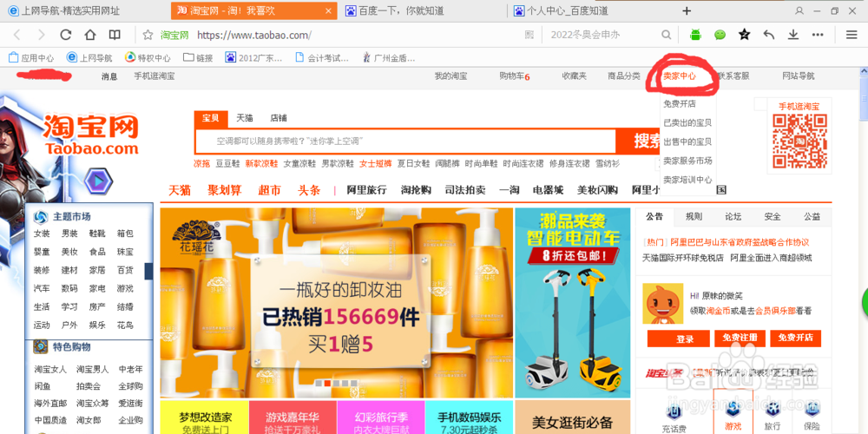Click the Taobao search input field

click(405, 141)
